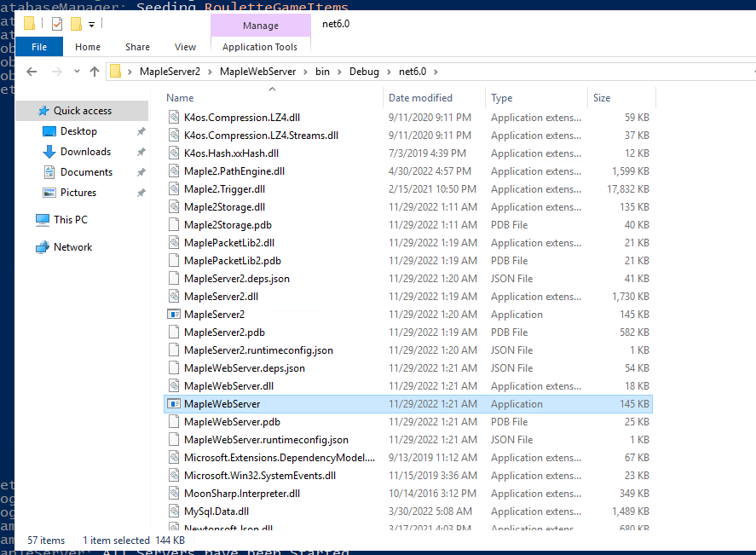Viewport: 756px width, 555px height.
Task: Select MapleServer2.pdb file name
Action: [224, 332]
